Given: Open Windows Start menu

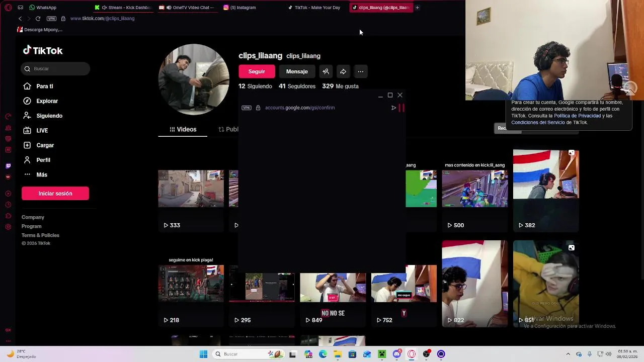Looking at the screenshot, I should click(203, 354).
